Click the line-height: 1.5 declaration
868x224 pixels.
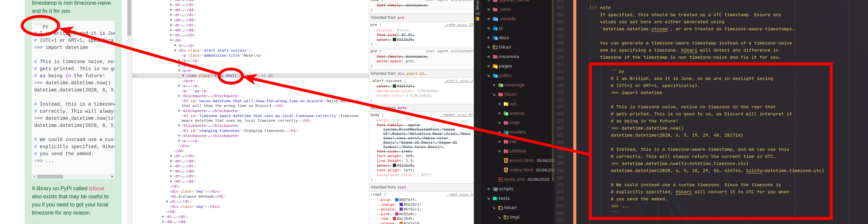pos(395,161)
